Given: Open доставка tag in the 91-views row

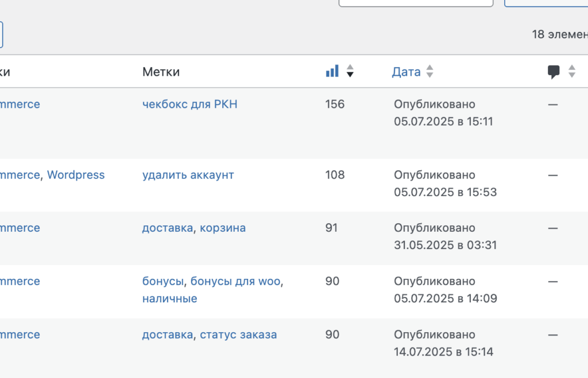Looking at the screenshot, I should [x=168, y=228].
